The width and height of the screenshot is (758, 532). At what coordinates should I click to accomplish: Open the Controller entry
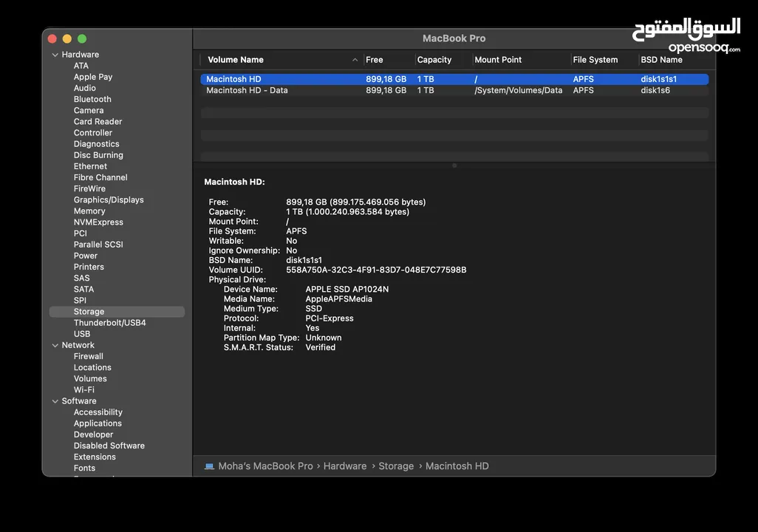coord(93,132)
